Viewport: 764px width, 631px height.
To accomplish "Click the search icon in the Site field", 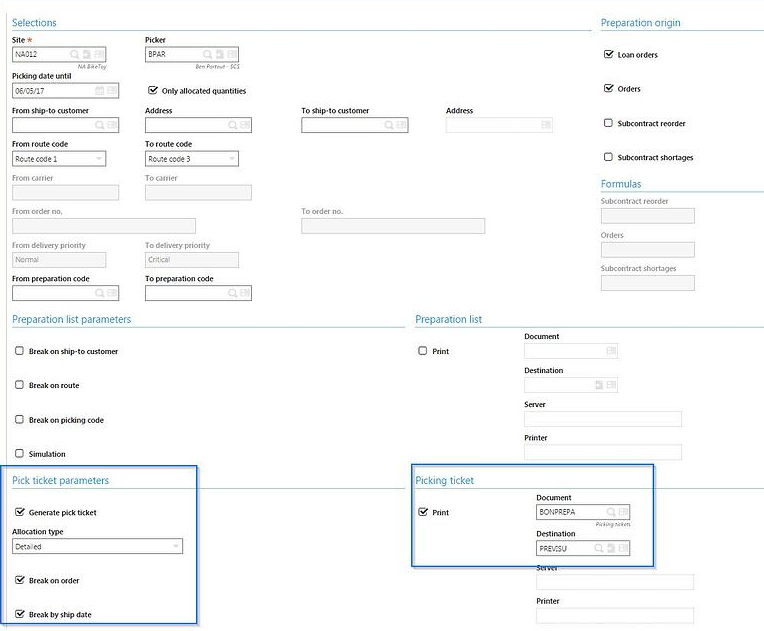I will [75, 55].
